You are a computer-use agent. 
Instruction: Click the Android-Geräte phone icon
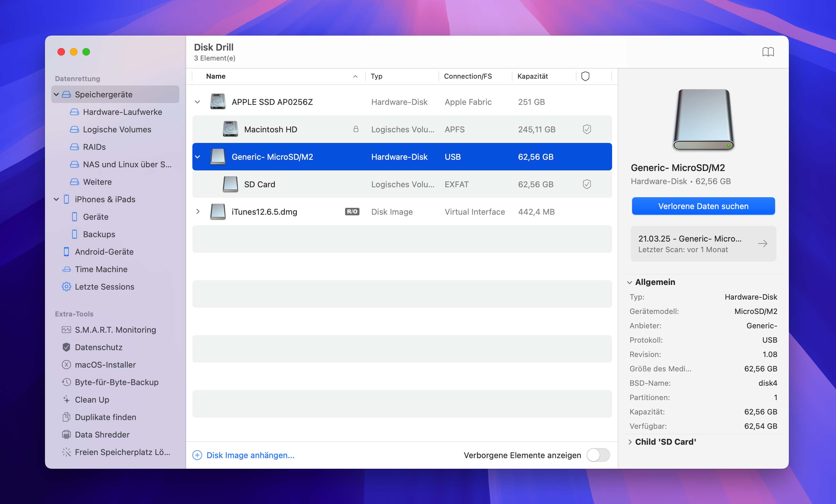pos(67,252)
